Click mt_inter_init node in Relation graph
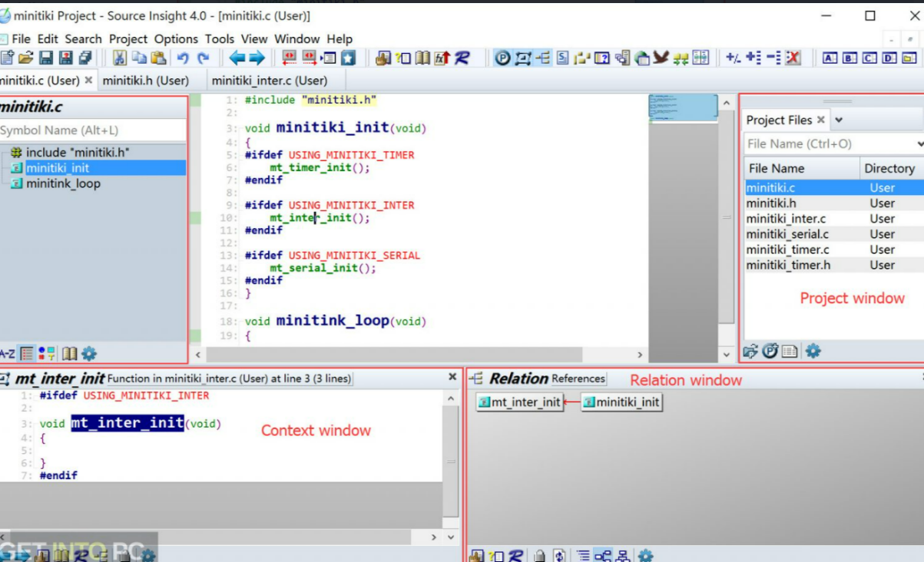 [x=519, y=402]
